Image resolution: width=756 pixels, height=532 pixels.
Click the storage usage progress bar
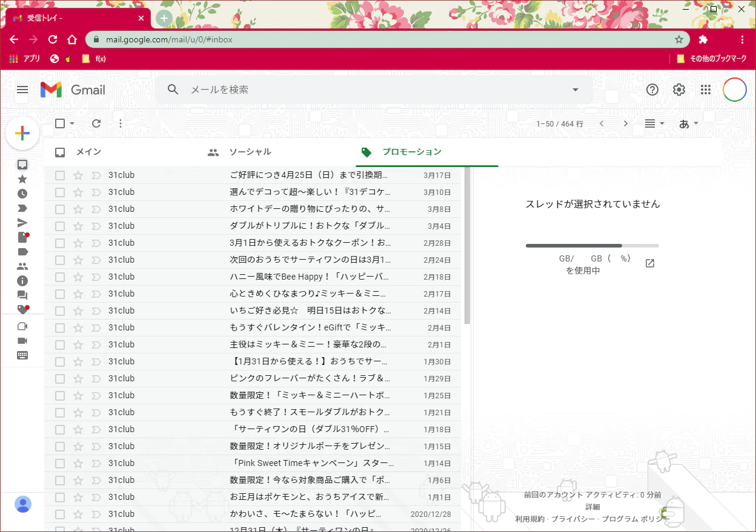pos(592,246)
